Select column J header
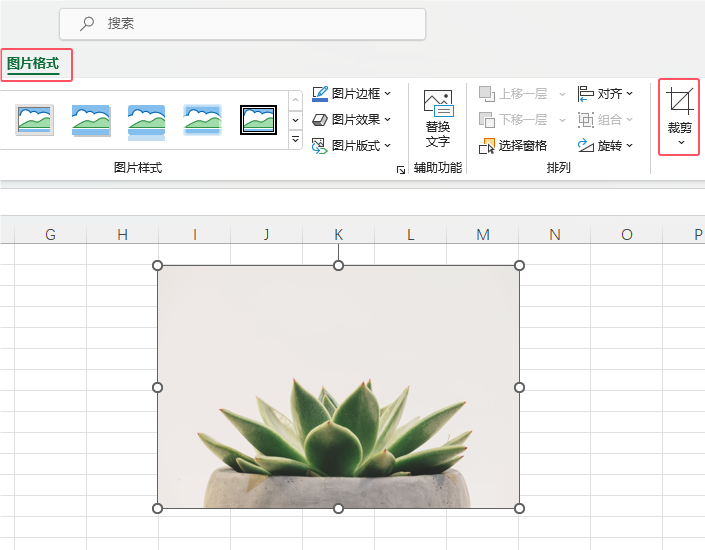 point(266,234)
